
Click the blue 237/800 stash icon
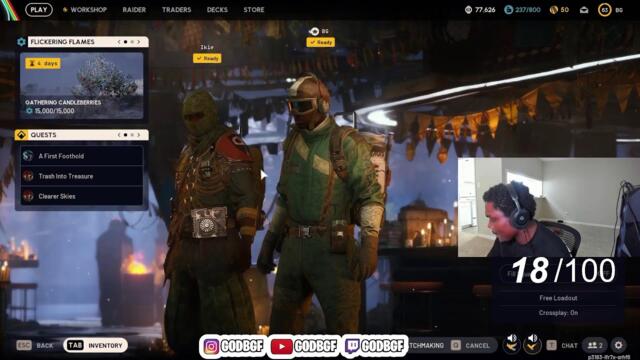508,9
